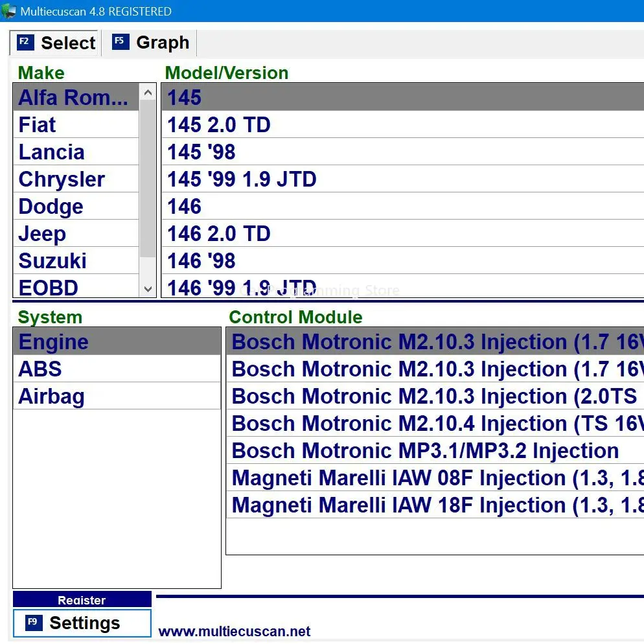This screenshot has width=644, height=644.
Task: Select the ABS system
Action: [x=117, y=369]
